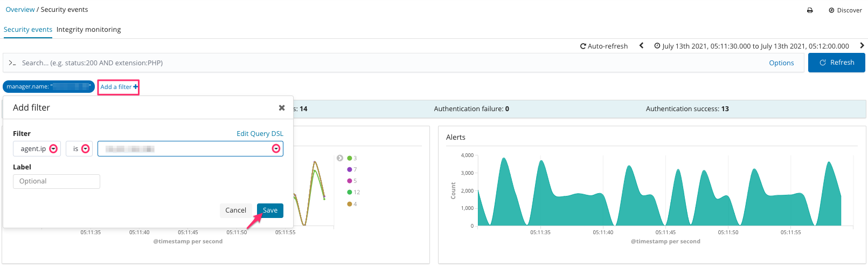Select the Security events tab
Image resolution: width=868 pixels, height=266 pixels.
[x=28, y=30]
